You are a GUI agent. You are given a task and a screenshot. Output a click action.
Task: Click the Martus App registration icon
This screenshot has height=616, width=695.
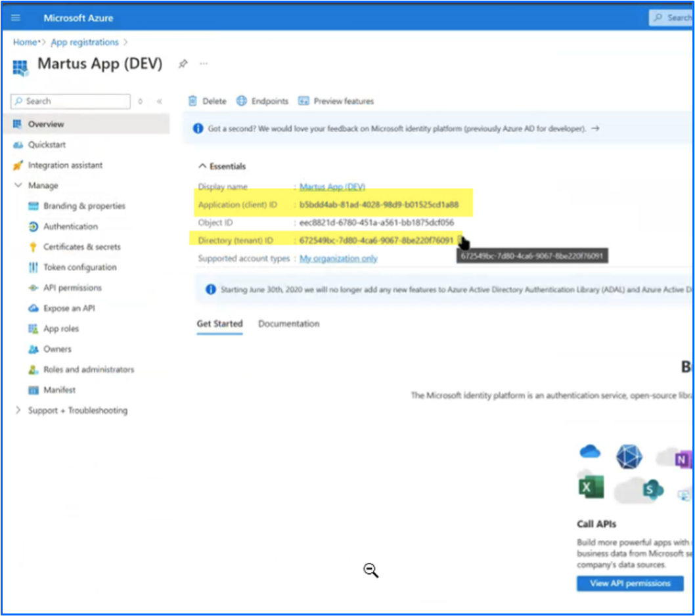coord(20,68)
